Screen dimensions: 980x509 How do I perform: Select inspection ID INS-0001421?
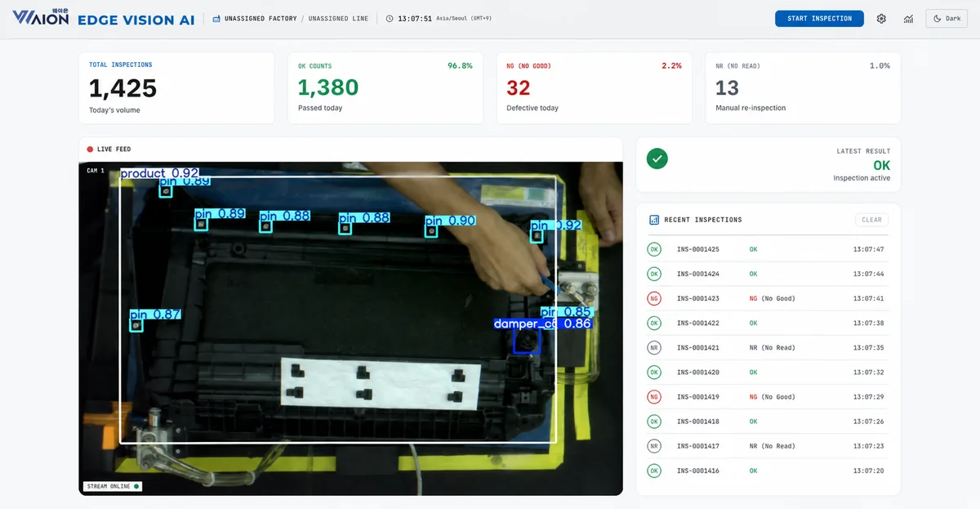[698, 347]
